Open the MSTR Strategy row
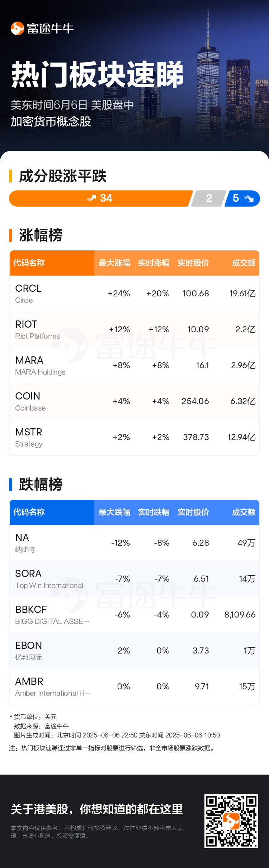 [x=134, y=438]
